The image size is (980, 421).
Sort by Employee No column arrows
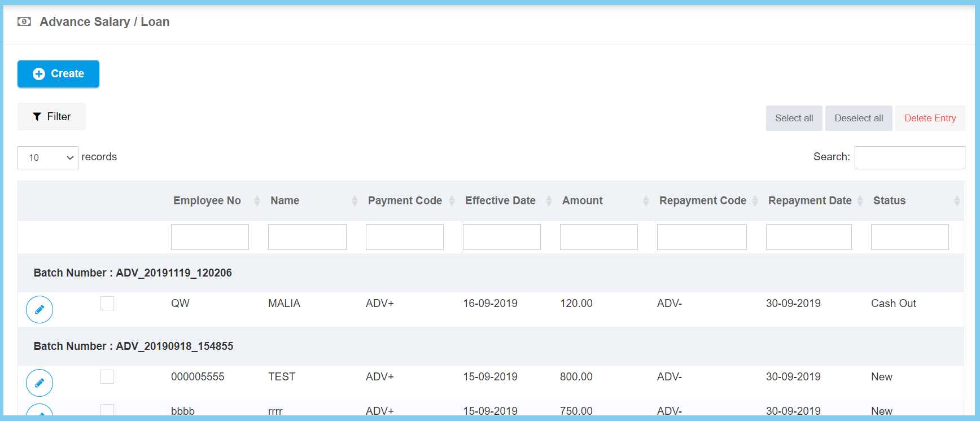point(257,201)
